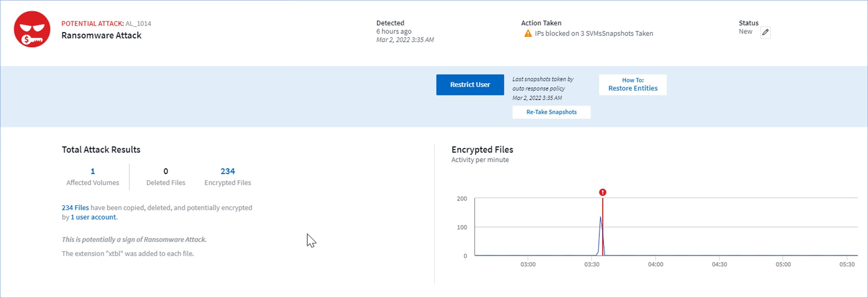This screenshot has height=298, width=868.
Task: Click the 'New' status value
Action: click(x=745, y=32)
